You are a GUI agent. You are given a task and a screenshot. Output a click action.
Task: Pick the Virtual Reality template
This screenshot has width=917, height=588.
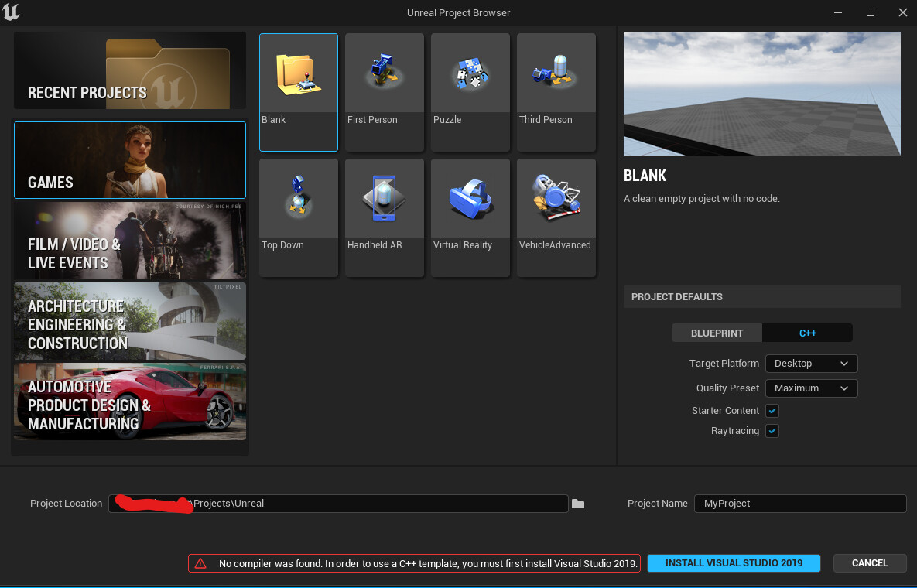point(470,217)
